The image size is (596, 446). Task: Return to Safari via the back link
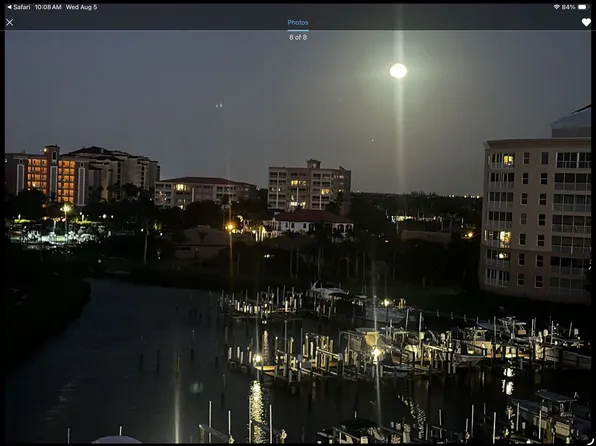coord(19,7)
